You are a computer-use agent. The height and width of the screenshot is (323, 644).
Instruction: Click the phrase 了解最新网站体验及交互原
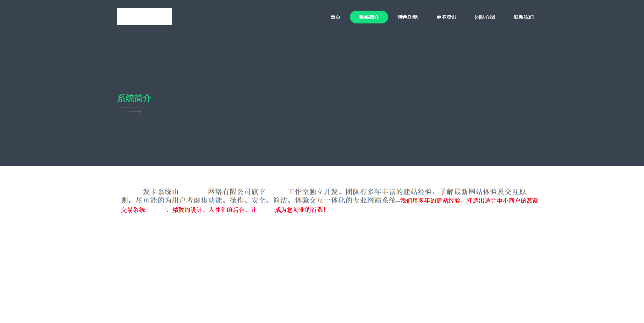(x=483, y=192)
